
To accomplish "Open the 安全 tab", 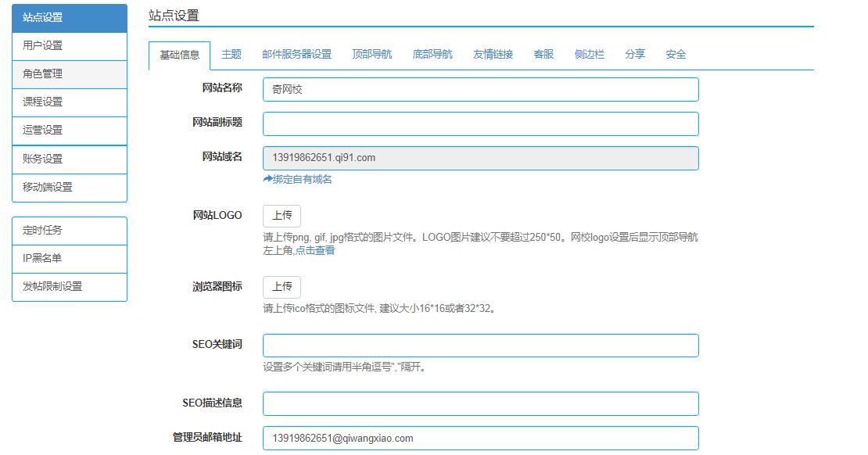I will (676, 54).
